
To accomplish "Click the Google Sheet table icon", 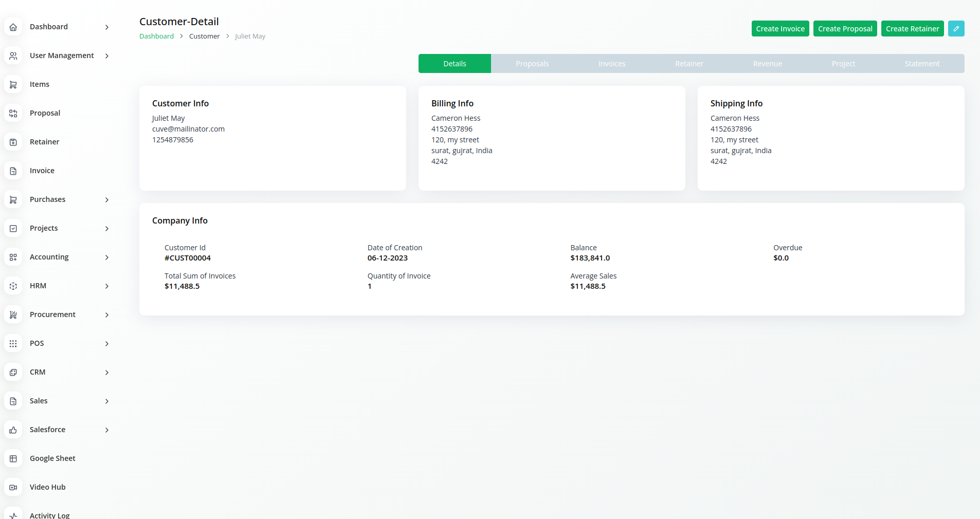I will pos(13,459).
